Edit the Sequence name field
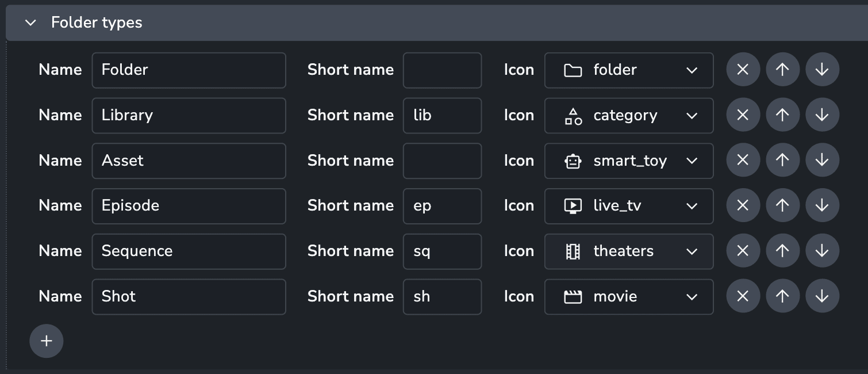The width and height of the screenshot is (868, 374). [x=189, y=251]
